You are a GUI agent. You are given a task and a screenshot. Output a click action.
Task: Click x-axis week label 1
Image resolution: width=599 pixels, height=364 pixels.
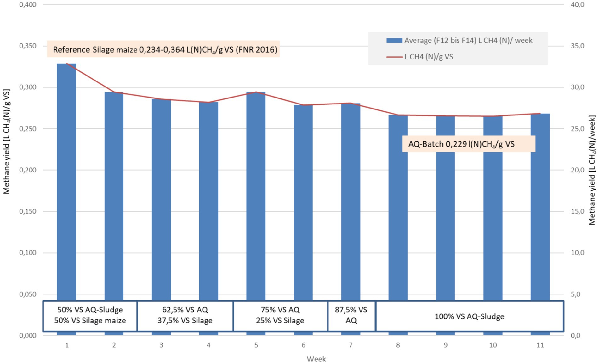[67, 345]
